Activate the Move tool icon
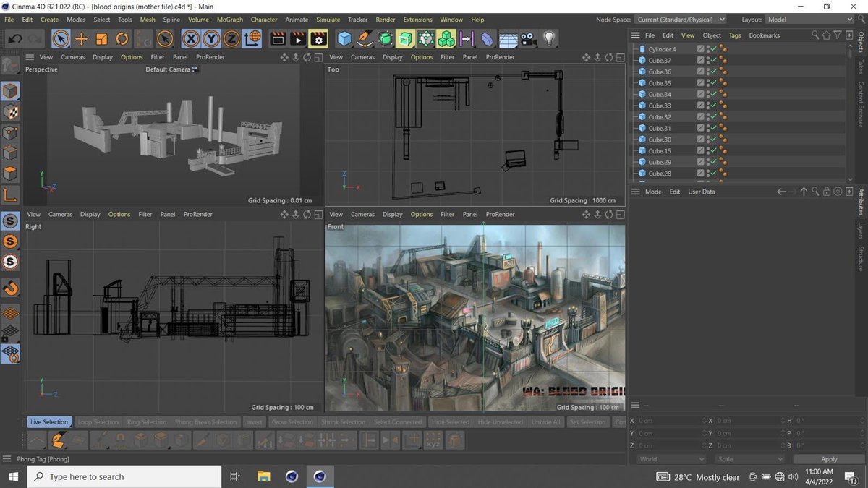 (82, 38)
